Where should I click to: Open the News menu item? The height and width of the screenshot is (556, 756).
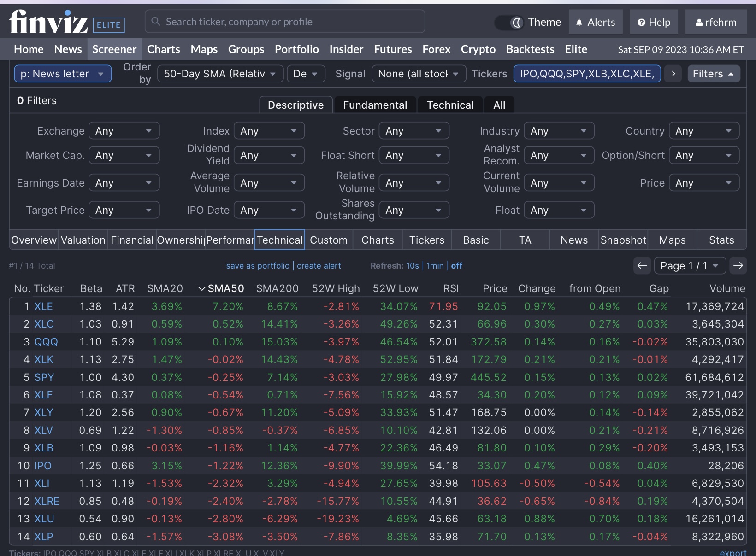click(x=68, y=49)
